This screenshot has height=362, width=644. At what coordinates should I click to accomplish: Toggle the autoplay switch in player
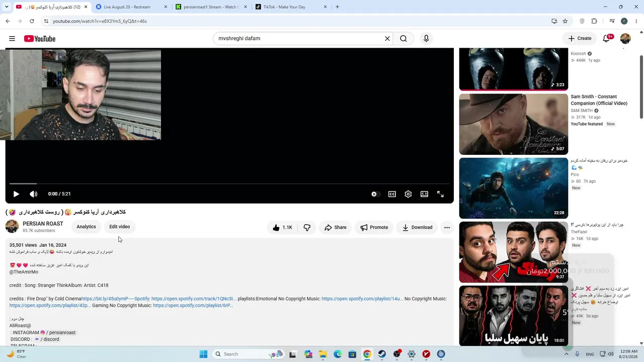tap(375, 194)
